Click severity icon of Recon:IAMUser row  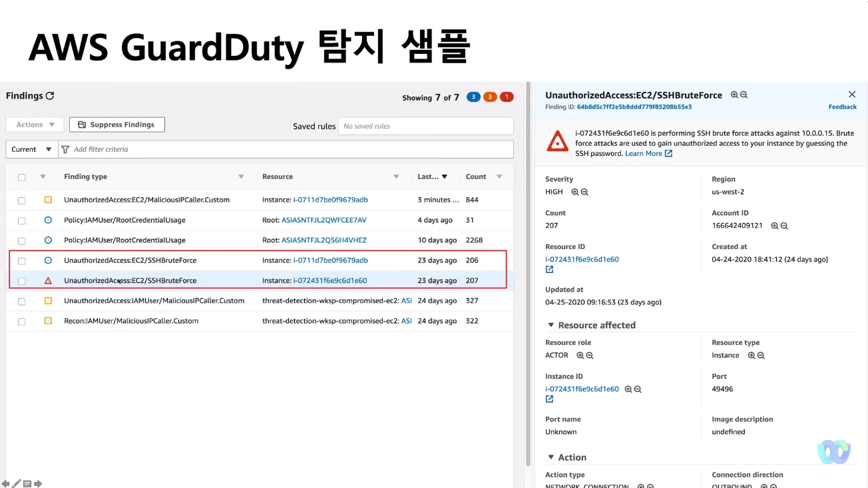[48, 321]
